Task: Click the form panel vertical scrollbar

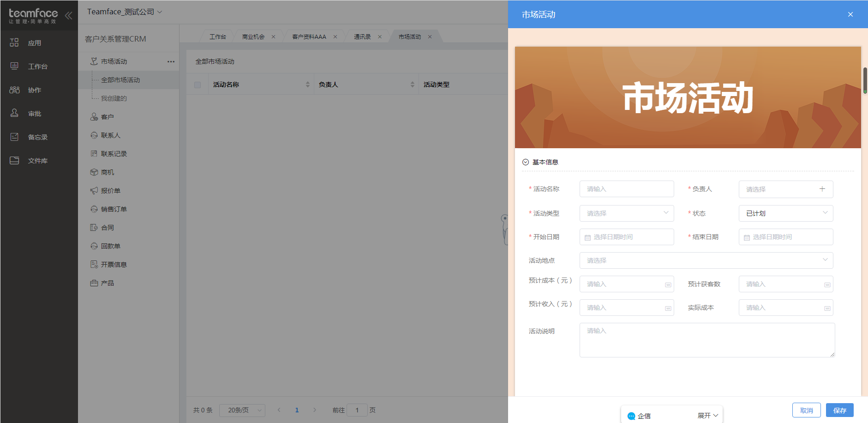Action: (865, 80)
